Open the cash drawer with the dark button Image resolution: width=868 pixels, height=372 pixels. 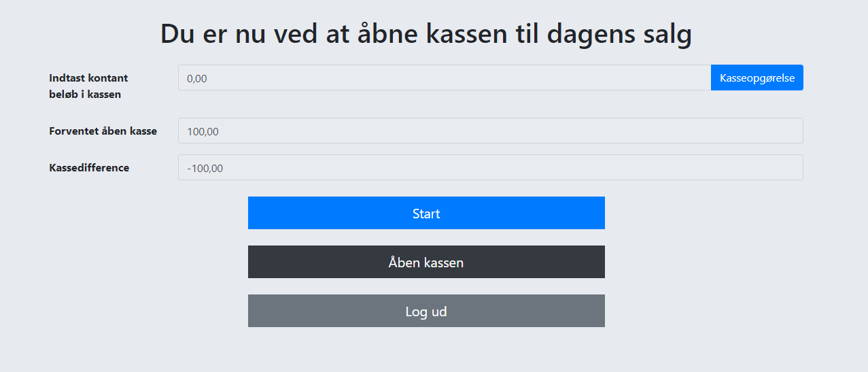[426, 262]
